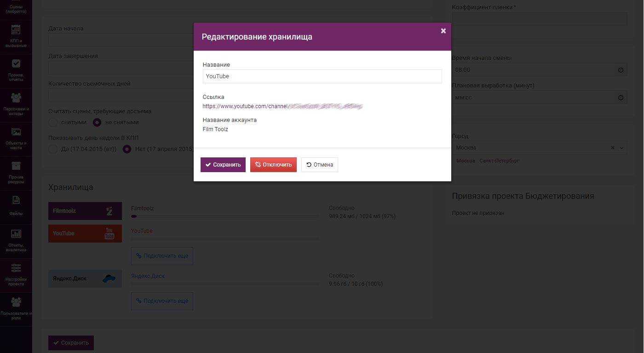Click the Filmtoolz storage usage bar
The height and width of the screenshot is (353, 644).
(x=225, y=216)
